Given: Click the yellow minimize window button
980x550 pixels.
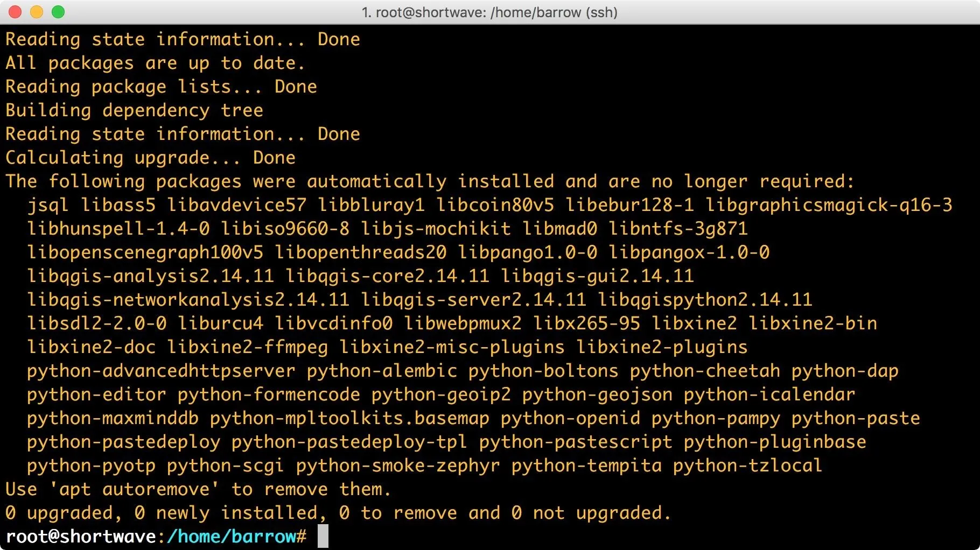Looking at the screenshot, I should 37,12.
